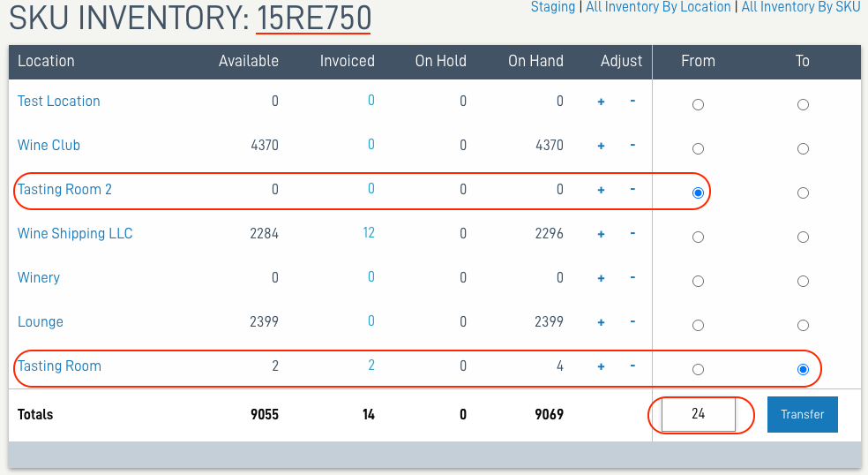Select Winery To radio button
The image size is (868, 475).
click(x=803, y=281)
